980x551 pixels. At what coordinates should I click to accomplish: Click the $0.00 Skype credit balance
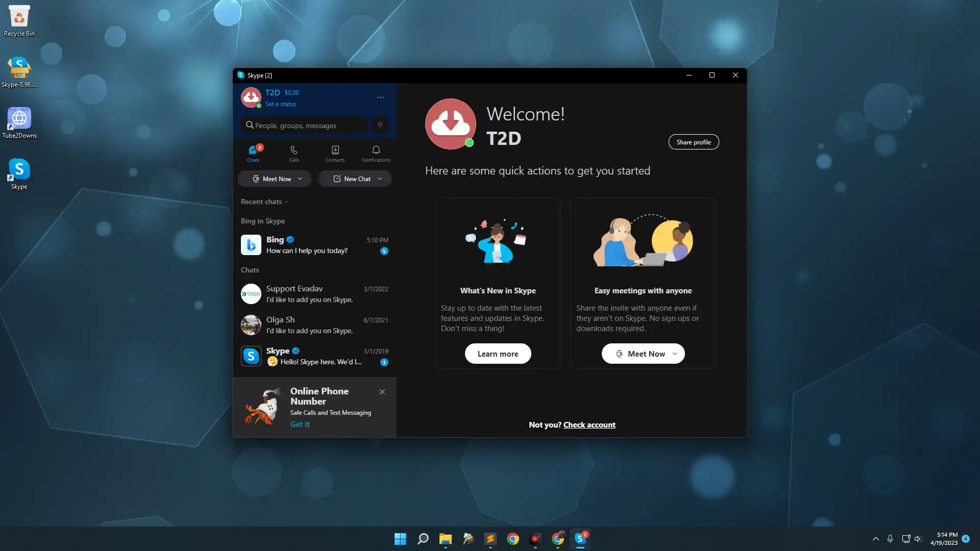[x=291, y=93]
